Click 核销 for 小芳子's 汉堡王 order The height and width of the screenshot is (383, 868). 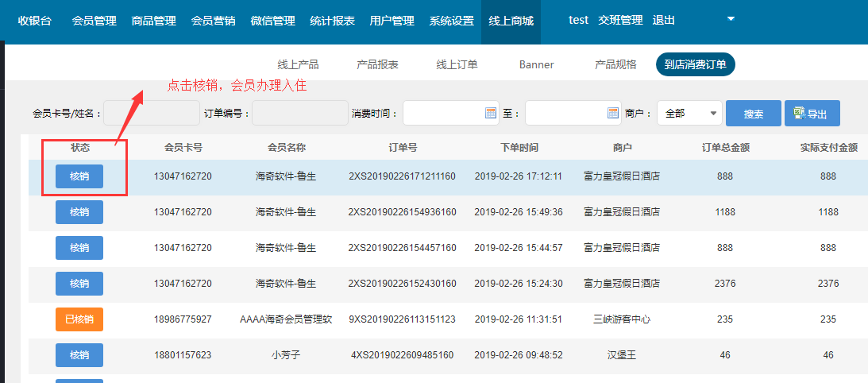79,355
